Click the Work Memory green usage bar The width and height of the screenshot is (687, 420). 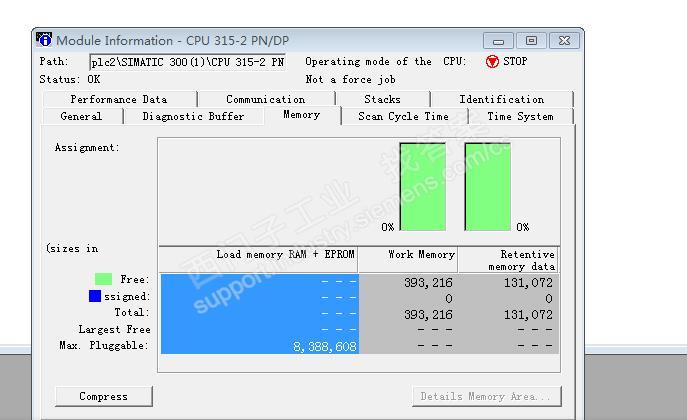point(423,186)
